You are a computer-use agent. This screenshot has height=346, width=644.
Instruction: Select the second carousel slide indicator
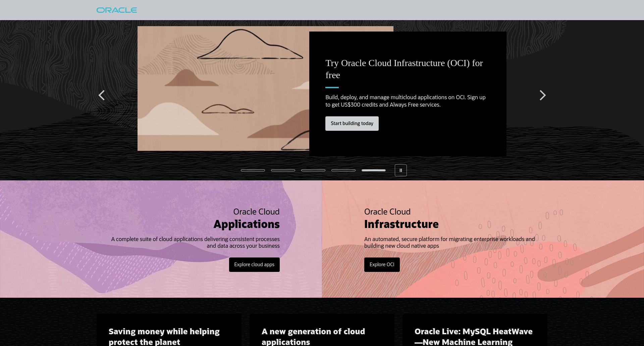[283, 170]
